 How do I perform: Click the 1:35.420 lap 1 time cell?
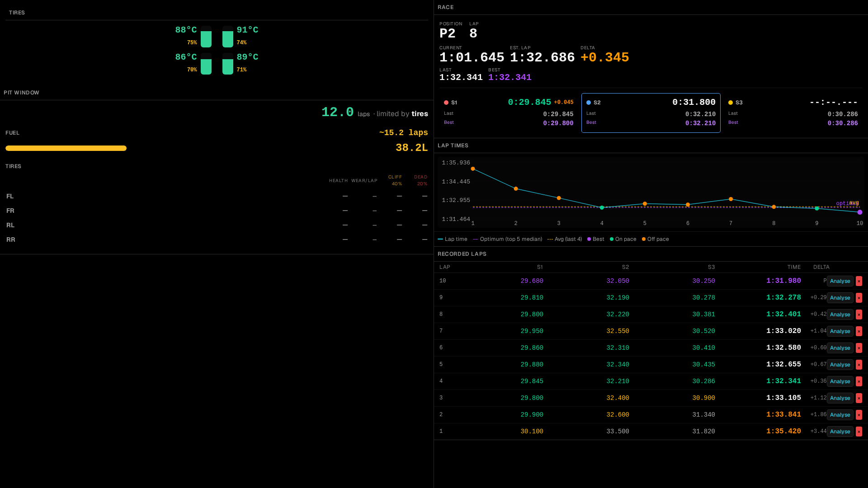tap(783, 432)
